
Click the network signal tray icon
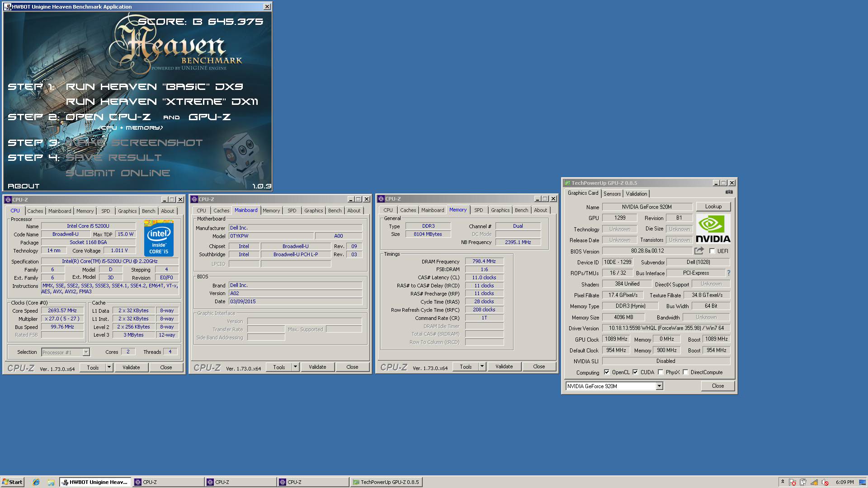tap(814, 482)
